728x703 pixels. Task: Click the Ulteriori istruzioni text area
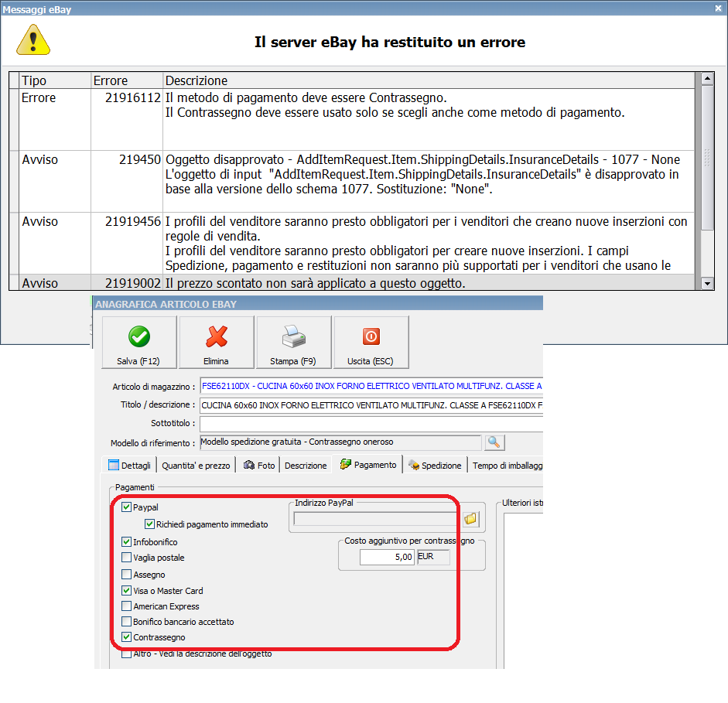[x=523, y=589]
